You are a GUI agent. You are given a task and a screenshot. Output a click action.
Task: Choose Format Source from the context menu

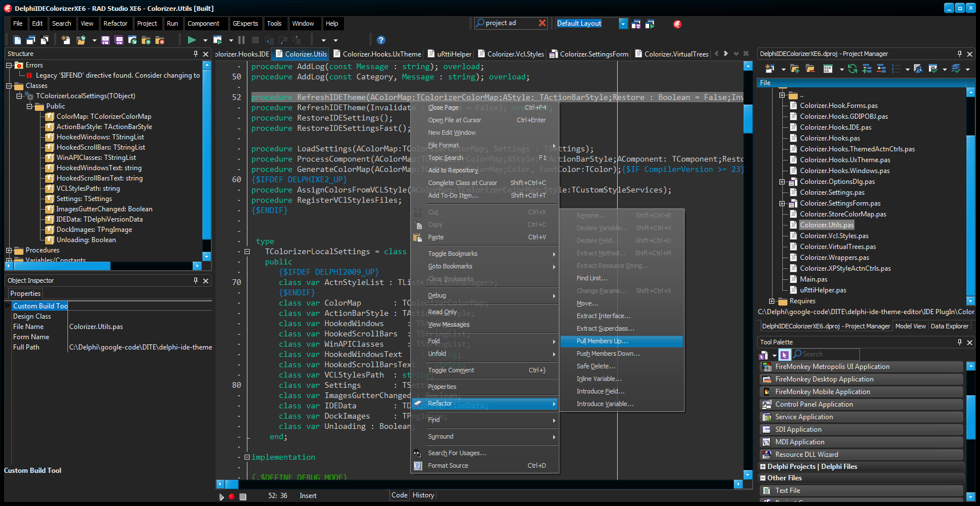pyautogui.click(x=448, y=465)
